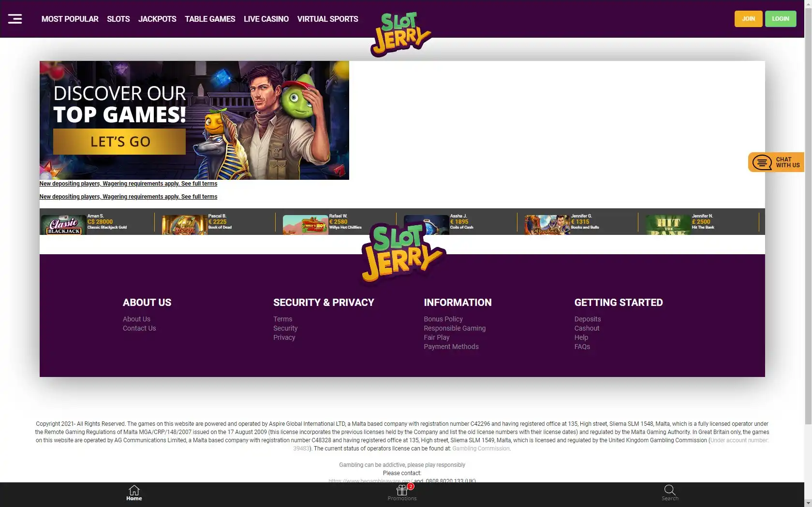
Task: Click the yellow Join button
Action: point(748,19)
